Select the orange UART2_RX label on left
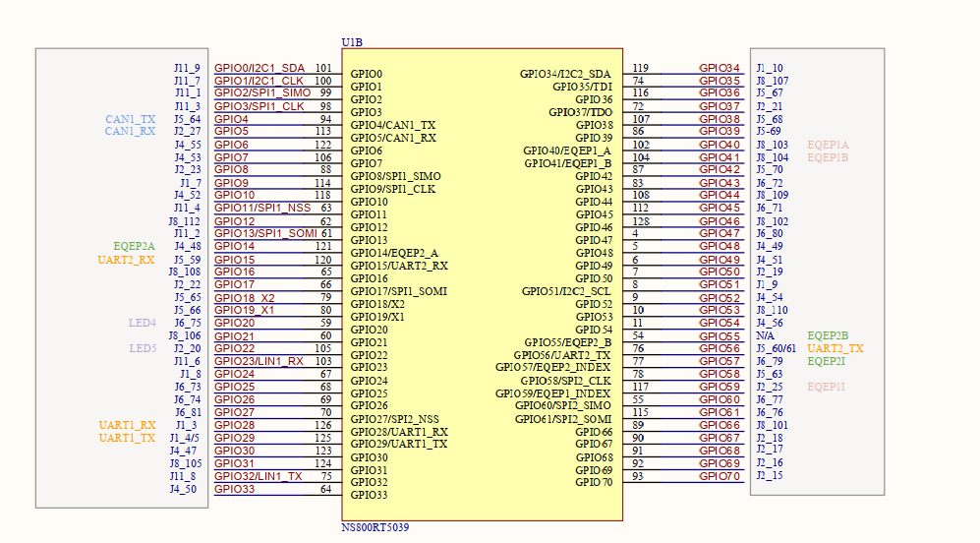 coord(126,260)
